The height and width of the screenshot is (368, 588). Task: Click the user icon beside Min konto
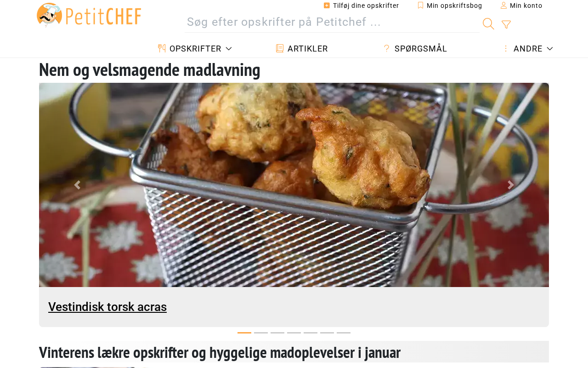pyautogui.click(x=503, y=6)
